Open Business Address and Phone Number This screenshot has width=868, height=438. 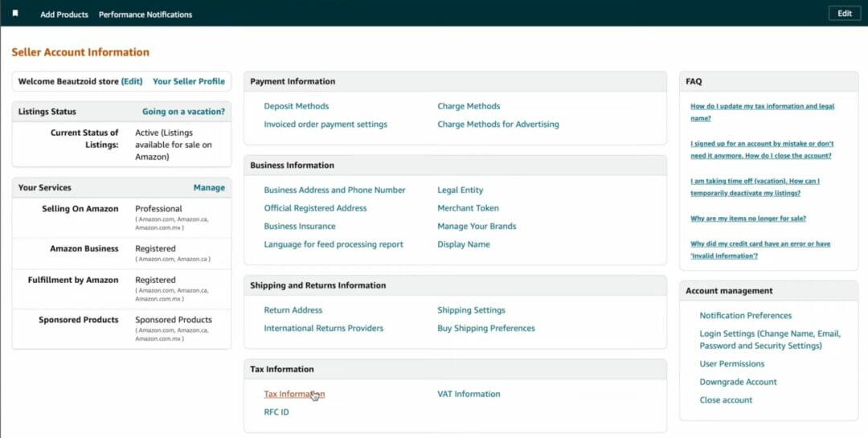[334, 190]
